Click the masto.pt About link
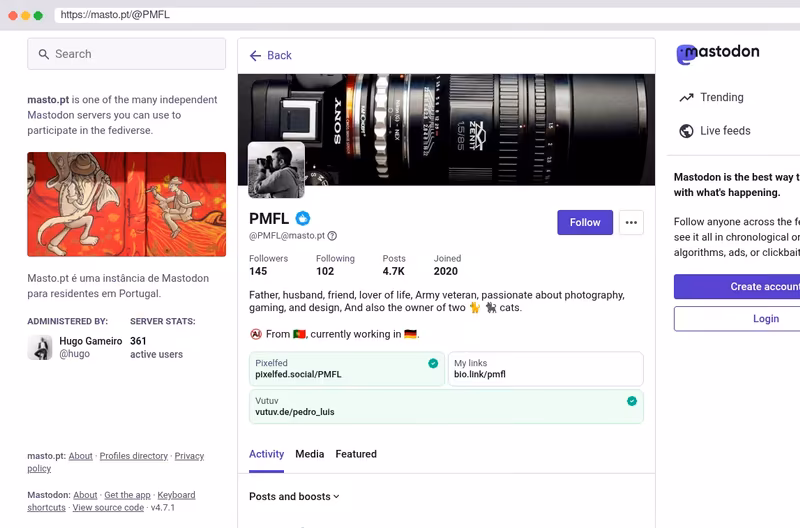Image resolution: width=800 pixels, height=528 pixels. [81, 456]
